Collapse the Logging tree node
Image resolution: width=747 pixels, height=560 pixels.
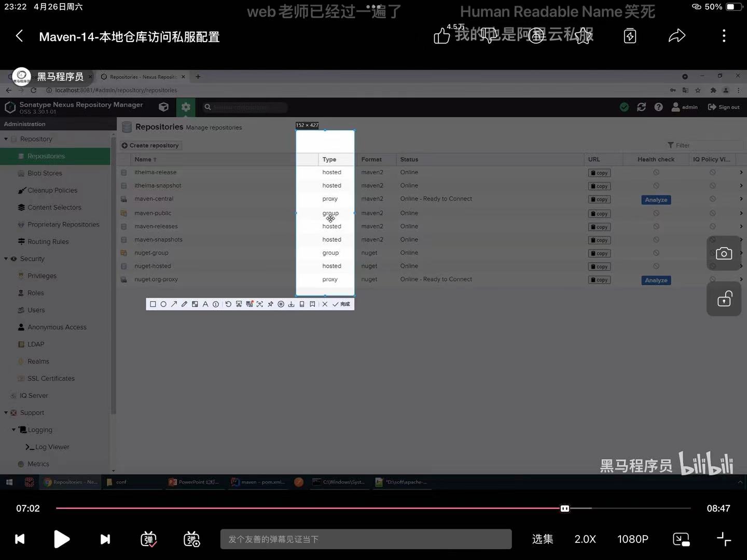pyautogui.click(x=14, y=430)
